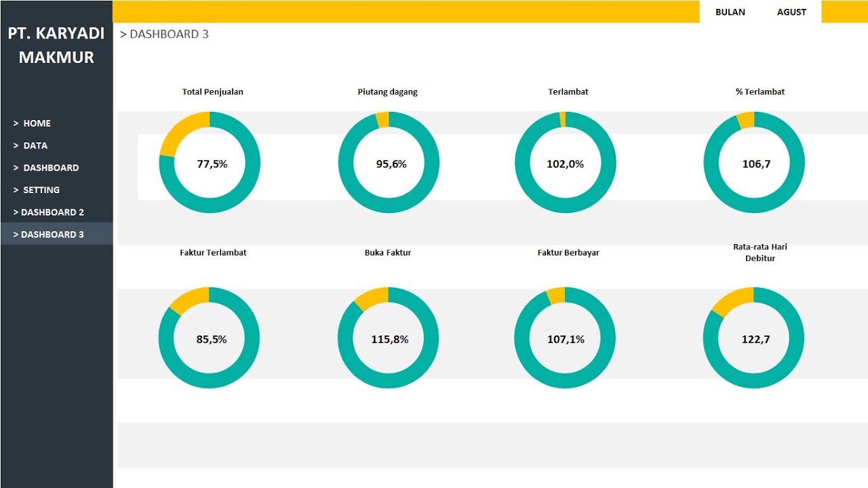
Task: Click the 122,7 value
Action: (x=756, y=340)
